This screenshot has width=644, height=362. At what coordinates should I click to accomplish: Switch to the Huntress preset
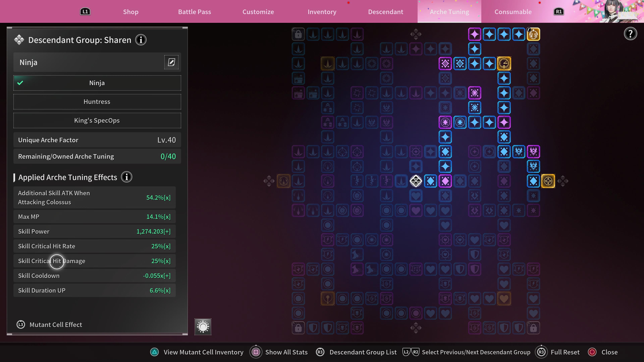tap(97, 102)
